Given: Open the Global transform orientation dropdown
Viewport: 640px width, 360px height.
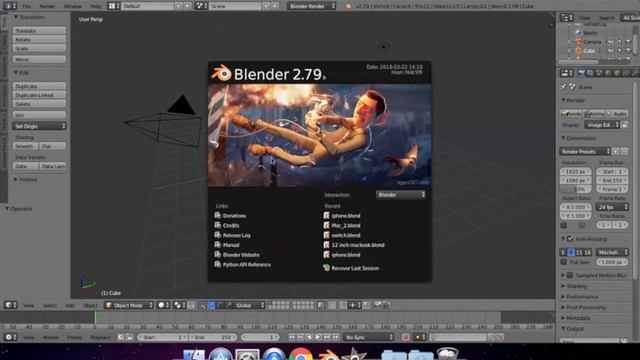Looking at the screenshot, I should coord(249,305).
